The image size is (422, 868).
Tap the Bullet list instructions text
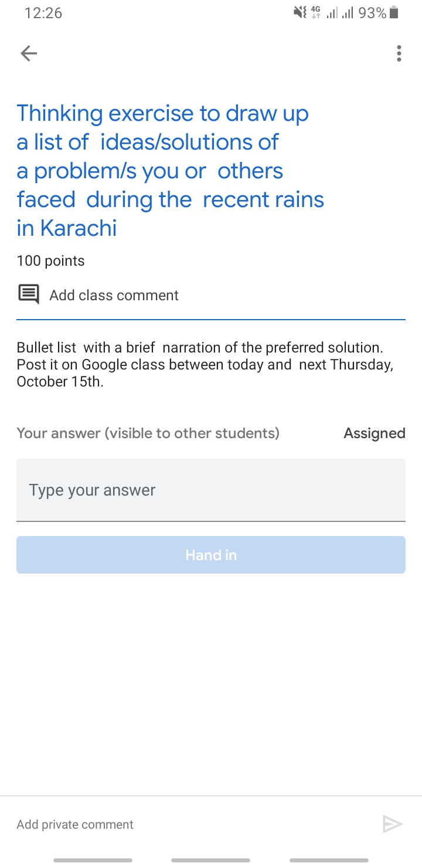(x=205, y=364)
